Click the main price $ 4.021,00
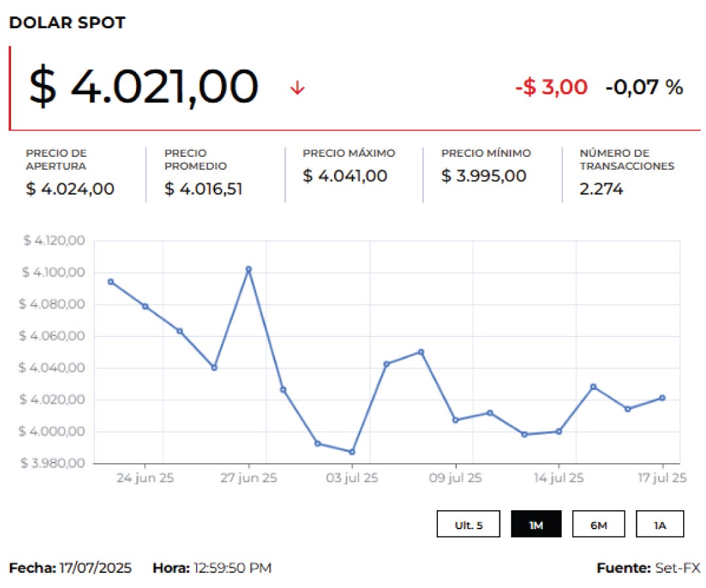The width and height of the screenshot is (706, 588). tap(143, 87)
